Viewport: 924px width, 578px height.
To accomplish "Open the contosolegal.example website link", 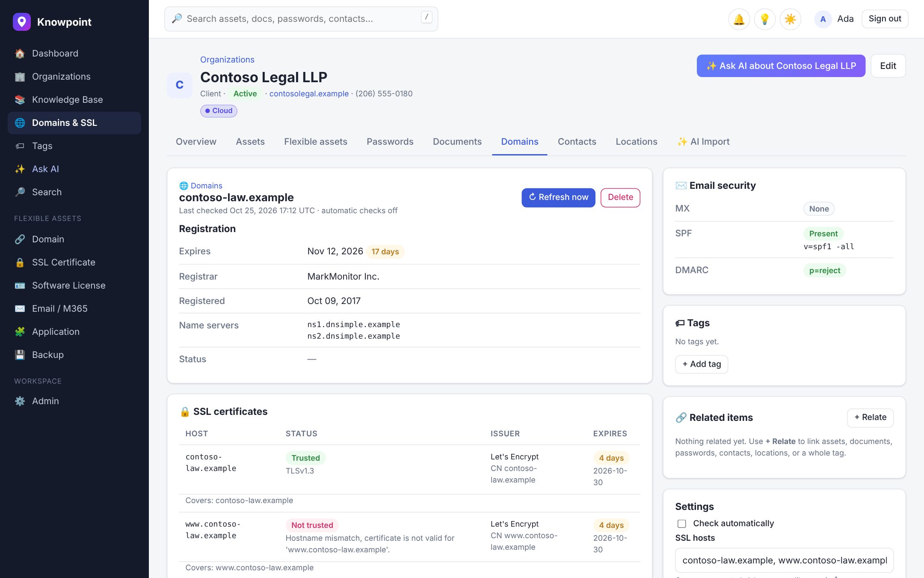I will 309,94.
